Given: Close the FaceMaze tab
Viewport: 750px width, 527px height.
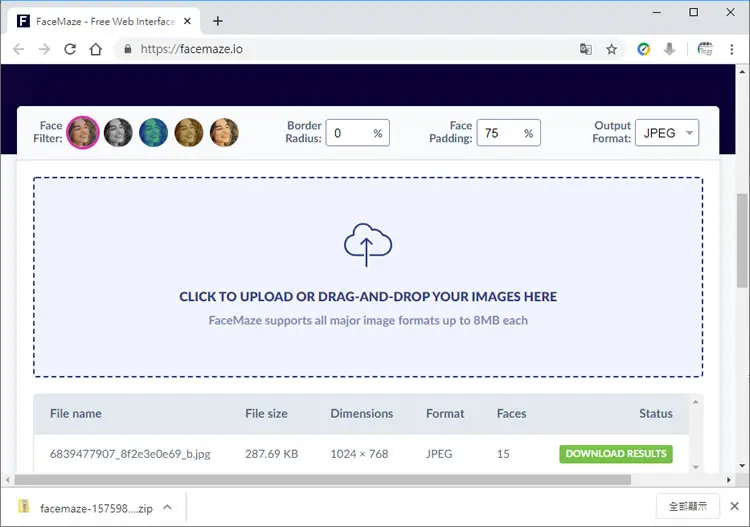Looking at the screenshot, I should [188, 21].
